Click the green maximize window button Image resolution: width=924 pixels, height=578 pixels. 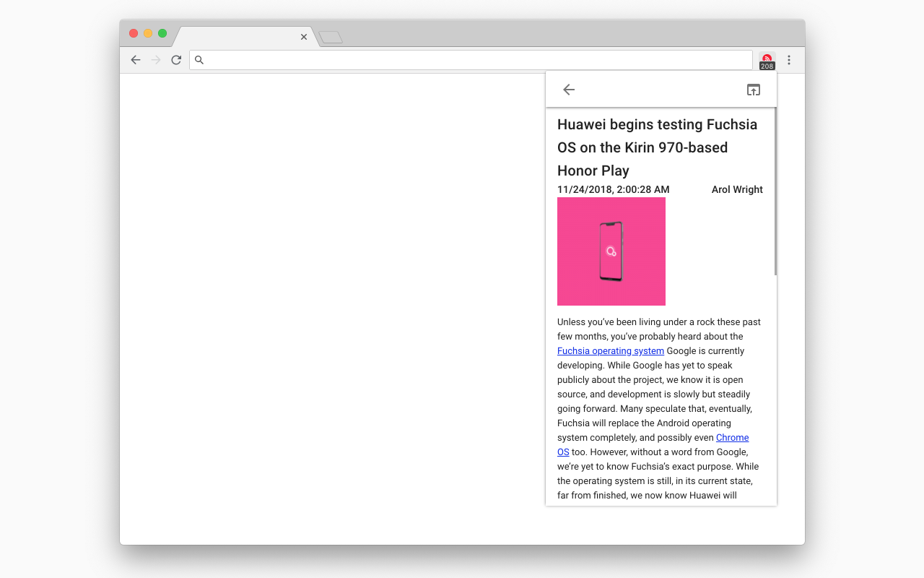tap(162, 33)
